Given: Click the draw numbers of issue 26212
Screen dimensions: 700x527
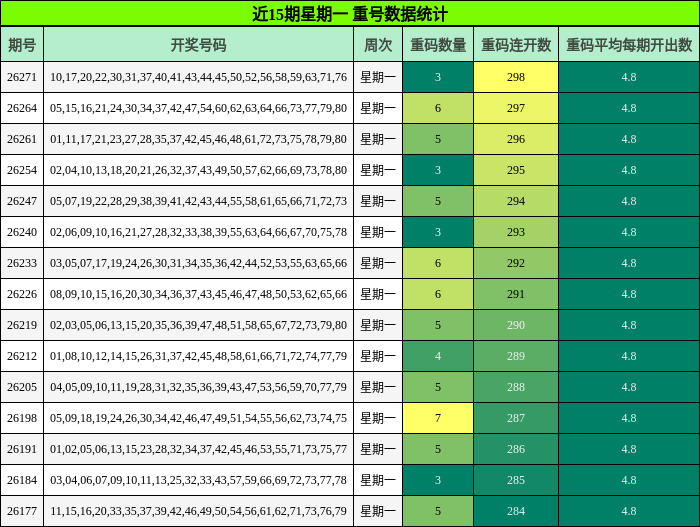Looking at the screenshot, I should 199,356.
